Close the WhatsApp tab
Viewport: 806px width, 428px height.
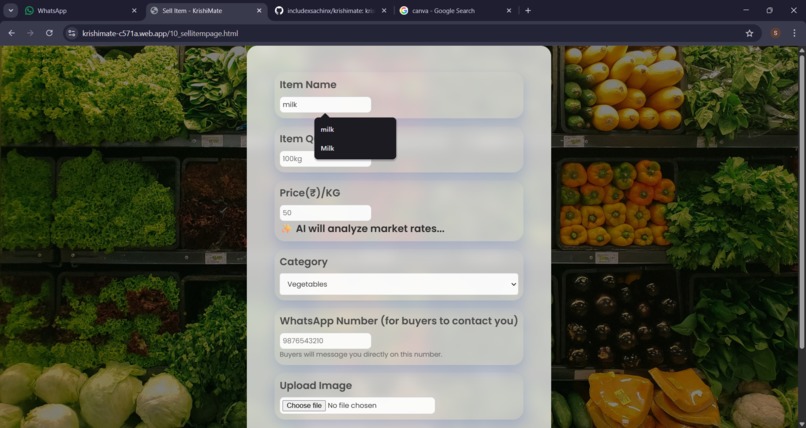click(x=134, y=10)
